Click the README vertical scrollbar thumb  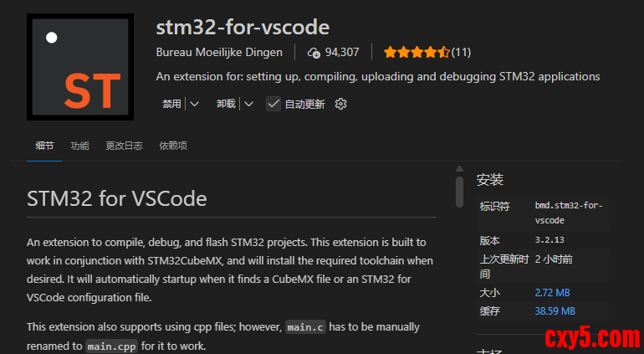459,192
